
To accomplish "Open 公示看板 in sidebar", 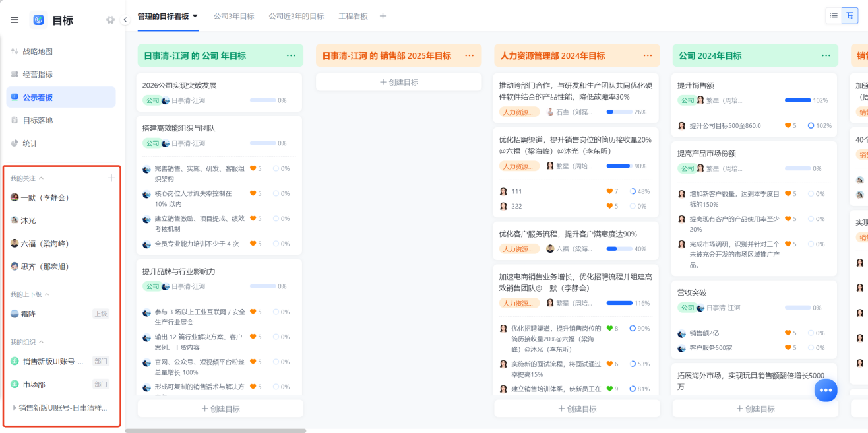I will coord(61,97).
